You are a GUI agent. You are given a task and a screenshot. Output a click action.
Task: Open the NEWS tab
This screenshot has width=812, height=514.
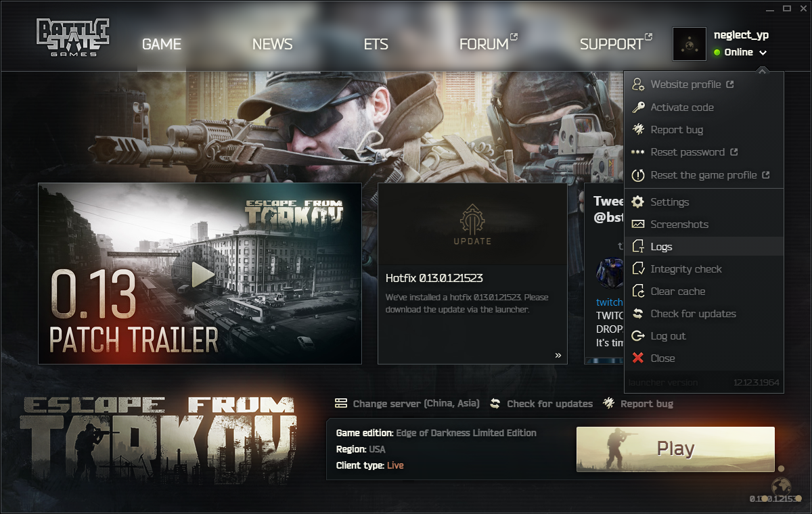272,44
